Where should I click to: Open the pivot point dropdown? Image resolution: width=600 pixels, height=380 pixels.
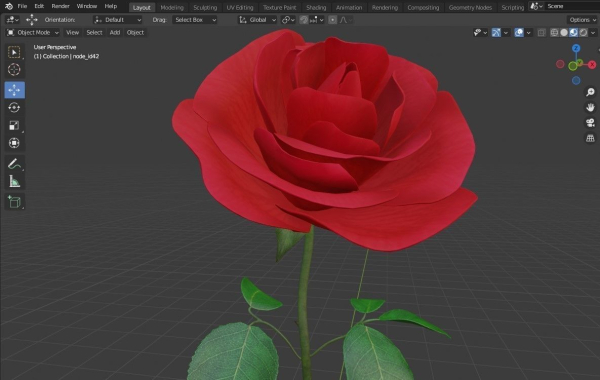[288, 20]
